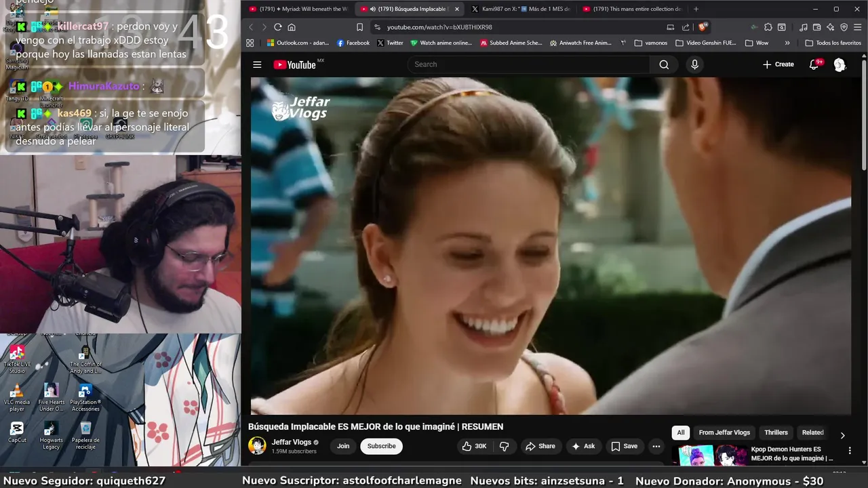This screenshot has width=868, height=488.
Task: Click the browser address bar URL
Action: (439, 27)
